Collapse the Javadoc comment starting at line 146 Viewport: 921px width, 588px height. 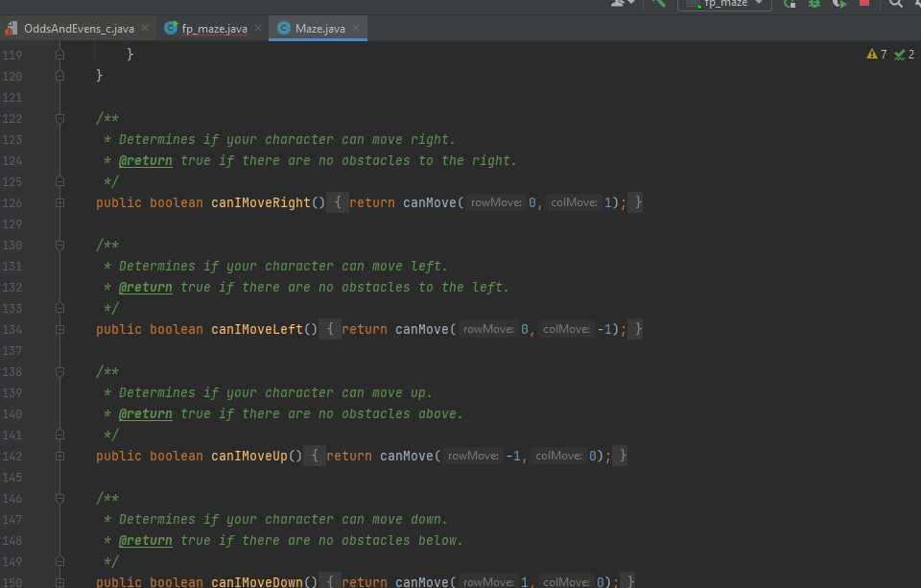click(x=59, y=498)
